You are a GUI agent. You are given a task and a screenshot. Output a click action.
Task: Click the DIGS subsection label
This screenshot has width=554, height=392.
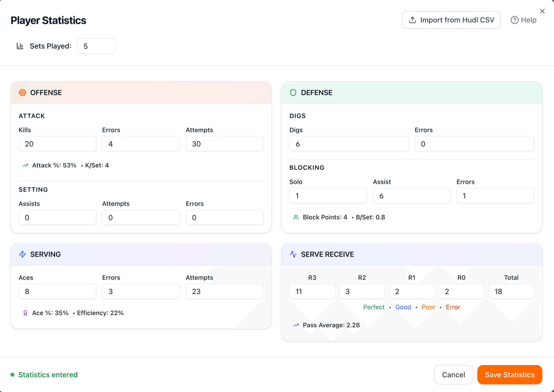point(297,116)
